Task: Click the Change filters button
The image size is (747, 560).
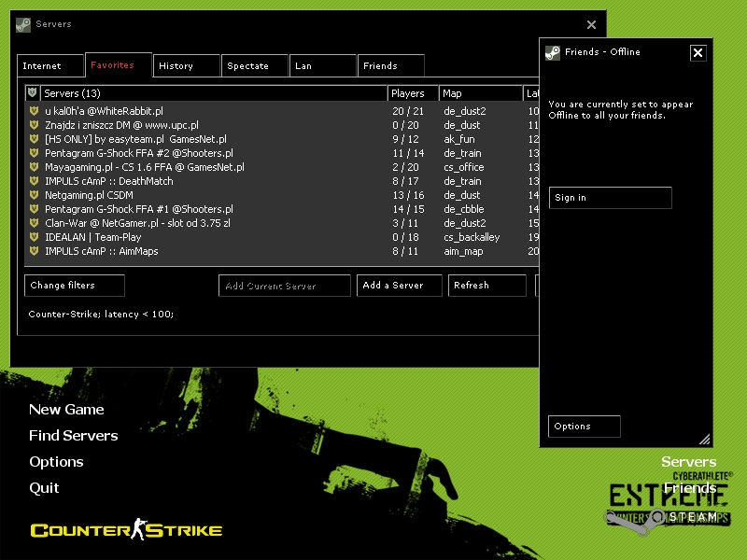Action: point(75,286)
